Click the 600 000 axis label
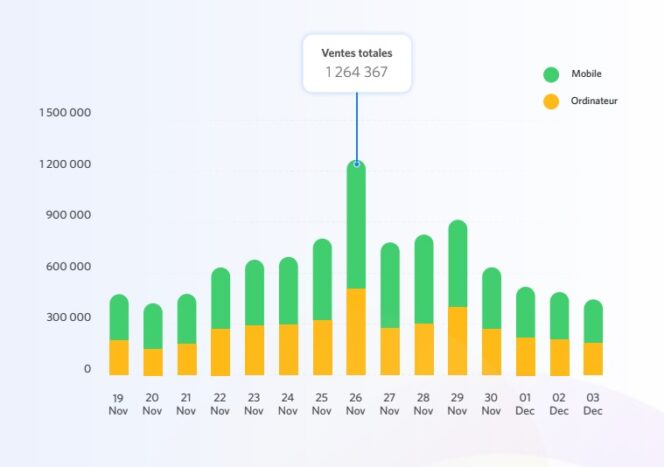 pos(68,267)
